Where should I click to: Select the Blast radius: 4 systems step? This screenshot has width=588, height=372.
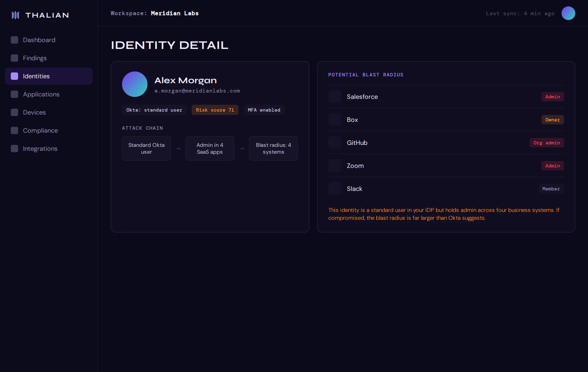pos(273,148)
